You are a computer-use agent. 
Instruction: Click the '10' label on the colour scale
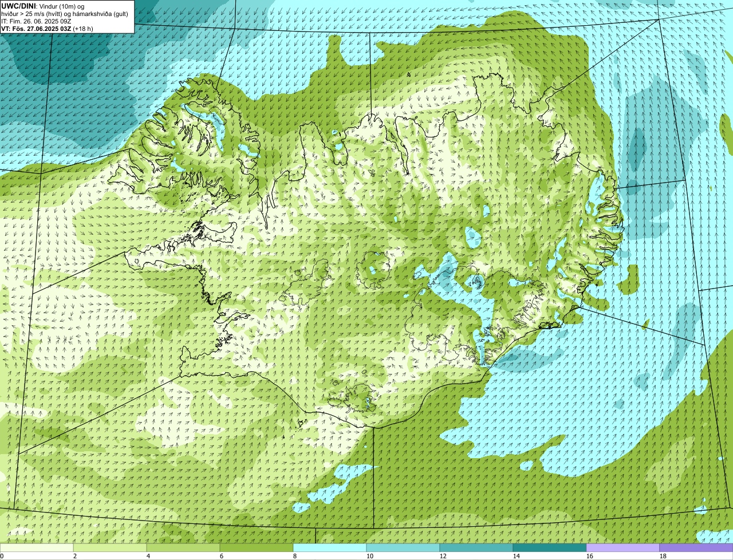(x=370, y=556)
